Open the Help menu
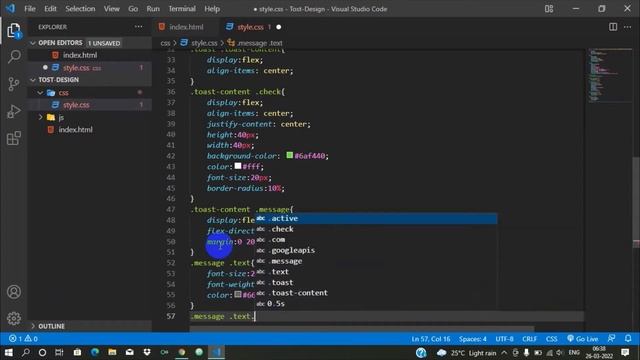Screen dimensions: 640x360 click(212, 9)
